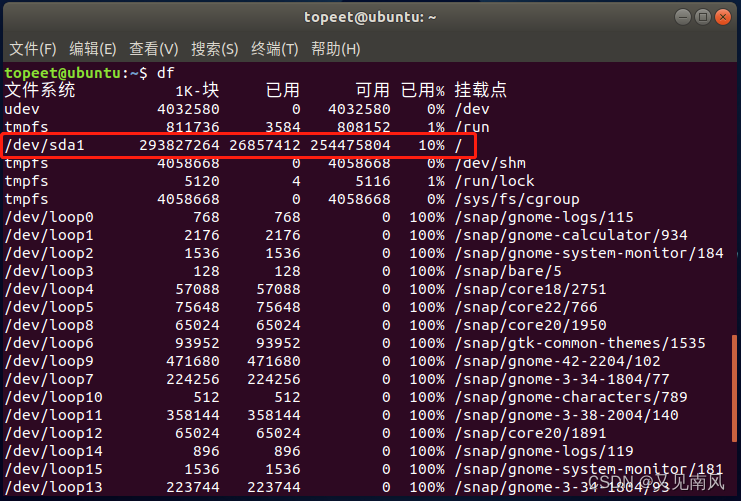Click the /snap/core22/766 mount point
Image resolution: width=741 pixels, height=501 pixels.
(x=526, y=307)
